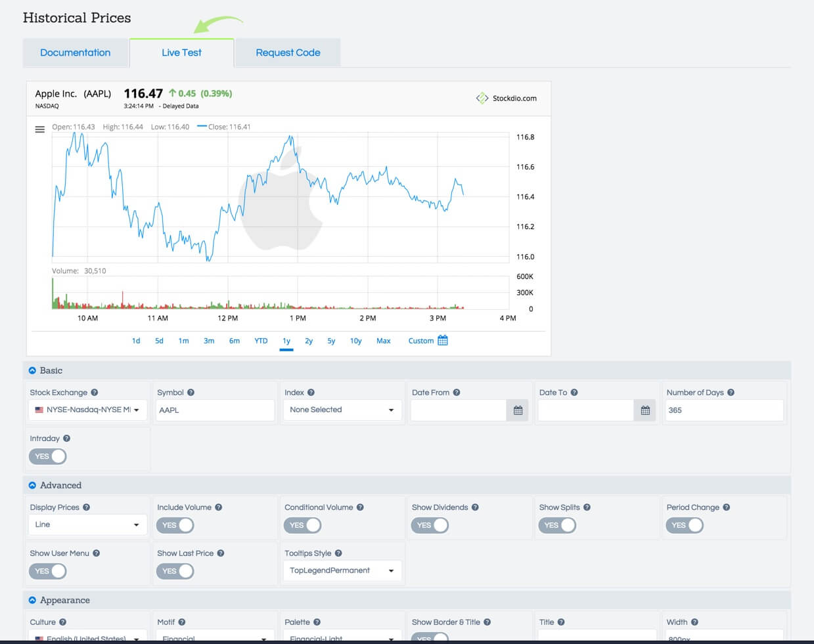This screenshot has height=644, width=814.
Task: Show help for Tooltips Style
Action: 338,553
